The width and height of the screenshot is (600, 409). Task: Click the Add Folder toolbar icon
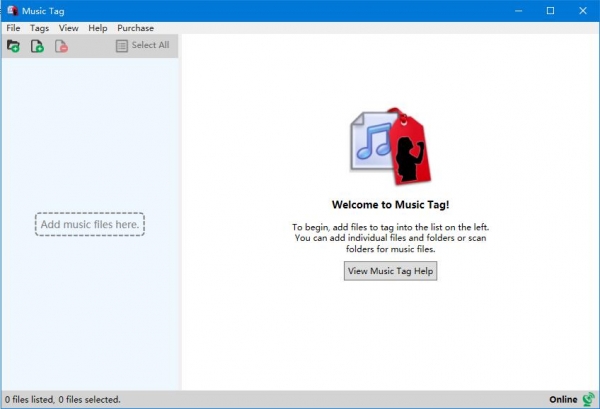pos(13,46)
